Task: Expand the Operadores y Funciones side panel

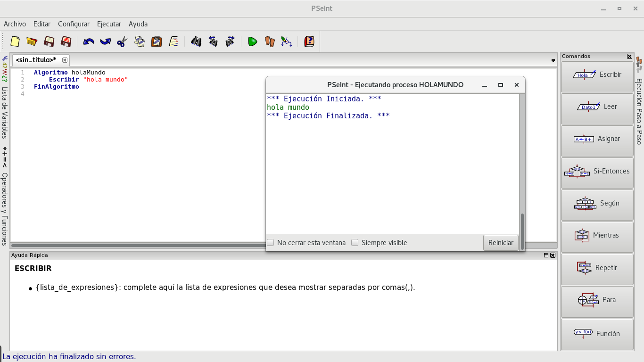Action: pos(5,209)
